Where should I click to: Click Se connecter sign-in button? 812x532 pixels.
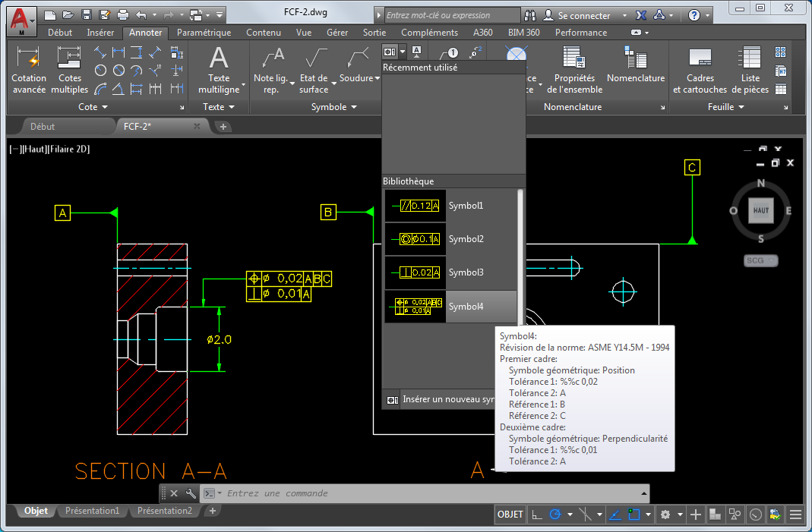(577, 15)
